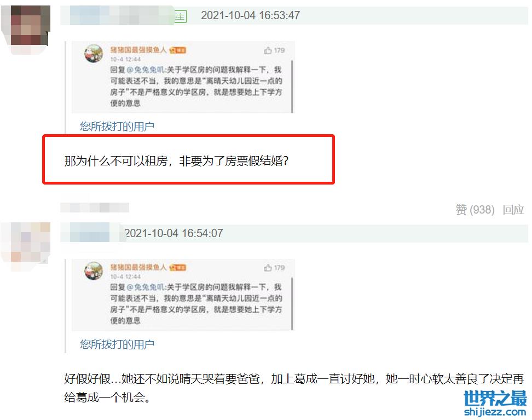Viewport: 532px width, 420px height.
Task: Click timestamp 2021-10-04 16:54:07
Action: coord(174,233)
